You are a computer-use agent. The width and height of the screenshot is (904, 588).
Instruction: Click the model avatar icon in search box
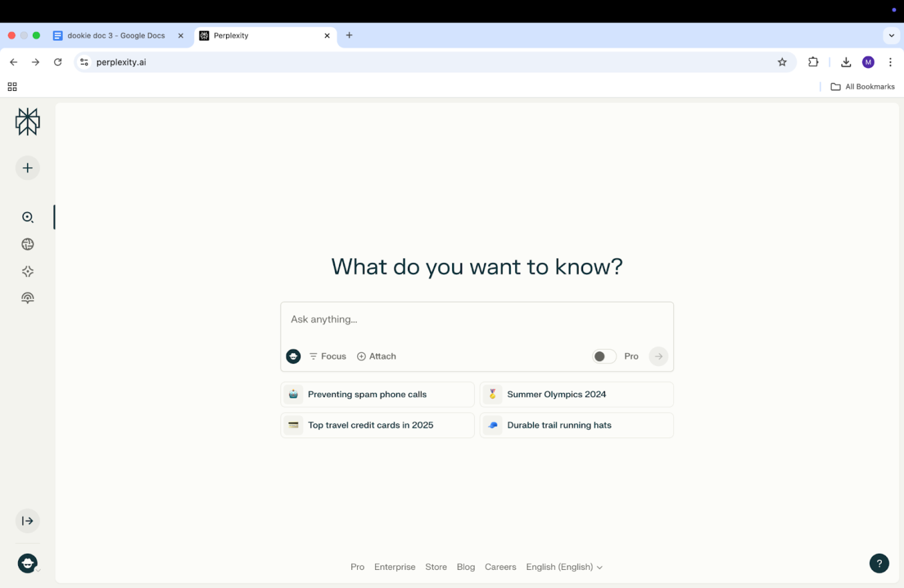(293, 356)
